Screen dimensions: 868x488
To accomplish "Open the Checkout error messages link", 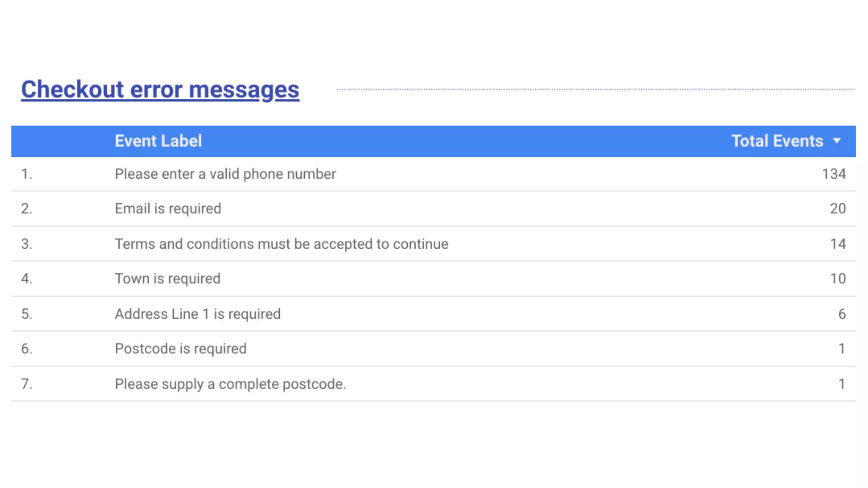I will (x=160, y=90).
